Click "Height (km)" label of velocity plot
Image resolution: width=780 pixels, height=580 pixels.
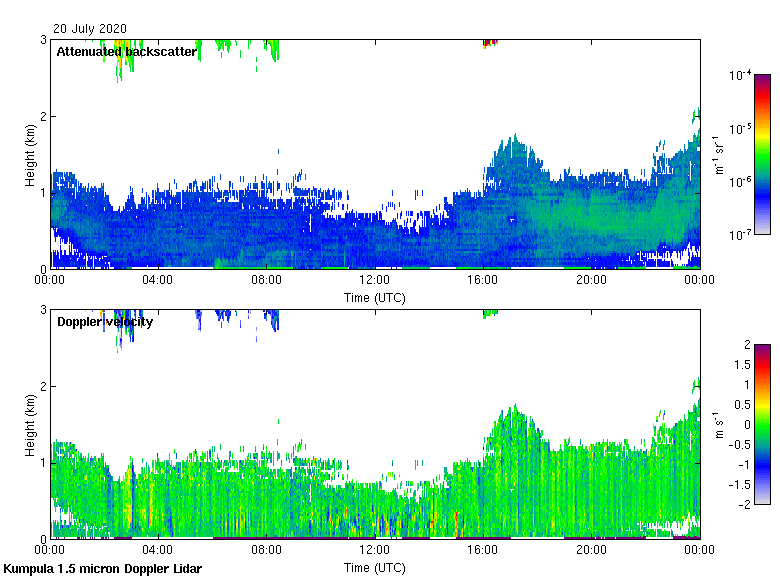pyautogui.click(x=31, y=423)
